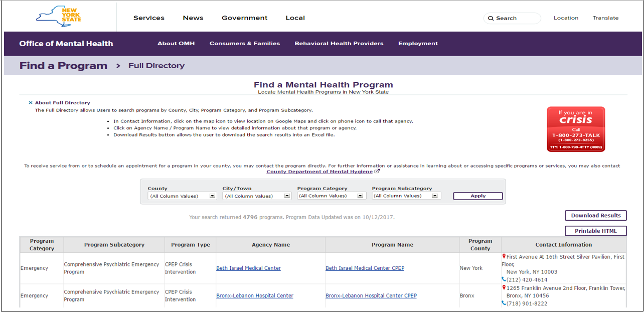Screen dimensions: 644x312
Task: Click the Find a Mental Health Program heading
Action: click(324, 85)
